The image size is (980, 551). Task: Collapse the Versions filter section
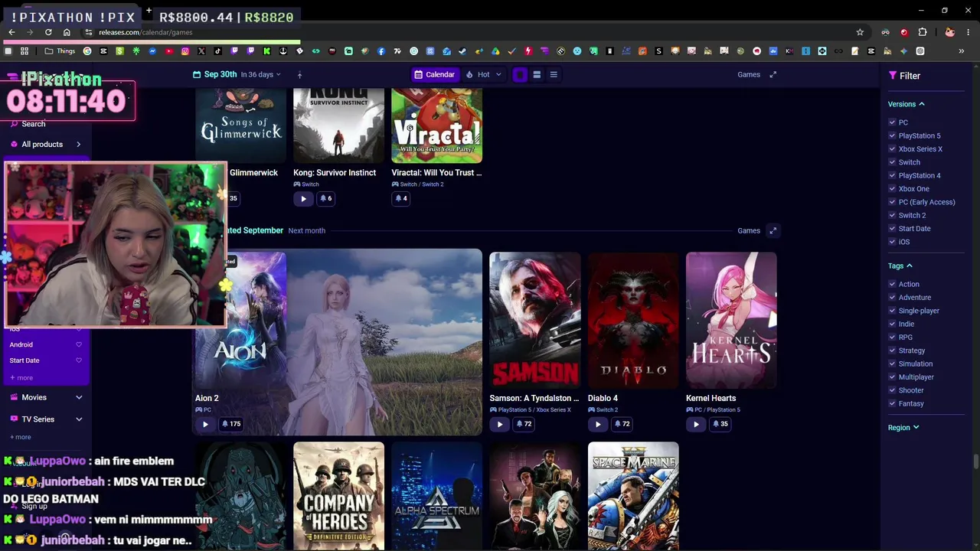click(x=906, y=104)
